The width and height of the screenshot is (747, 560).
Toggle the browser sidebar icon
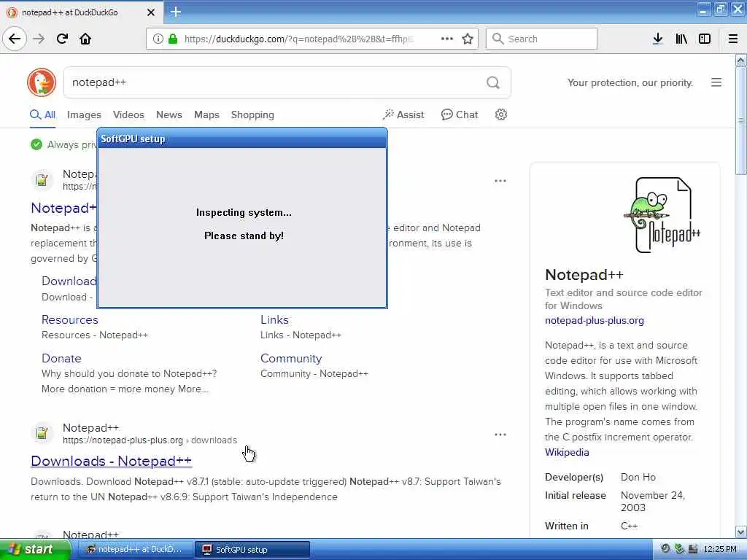tap(705, 39)
